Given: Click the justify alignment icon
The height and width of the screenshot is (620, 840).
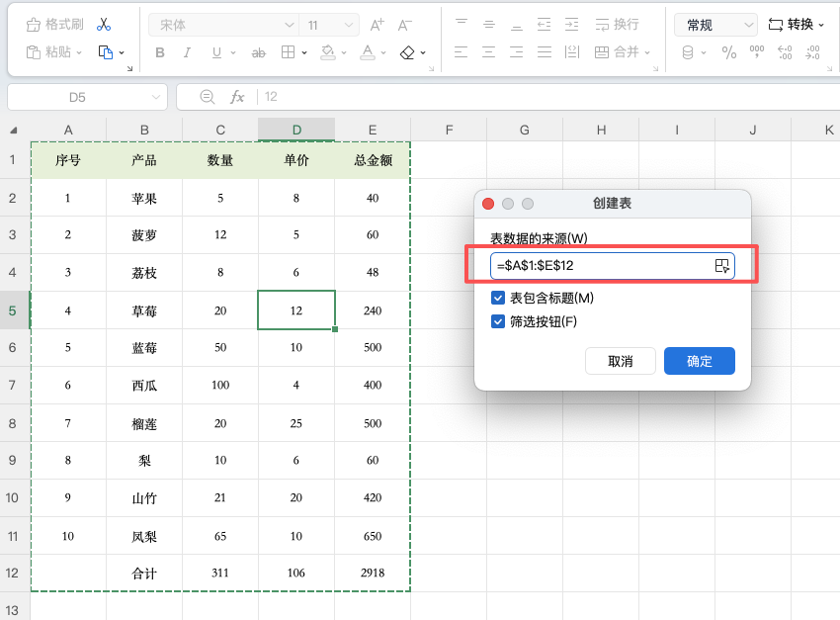Looking at the screenshot, I should tap(545, 52).
